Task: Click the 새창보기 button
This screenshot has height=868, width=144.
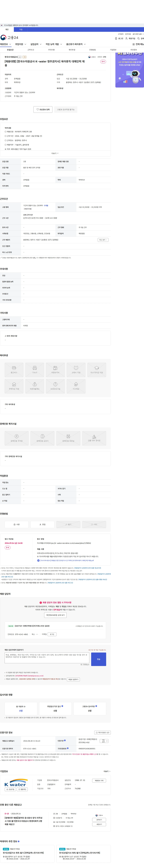Action: pyautogui.click(x=99, y=825)
